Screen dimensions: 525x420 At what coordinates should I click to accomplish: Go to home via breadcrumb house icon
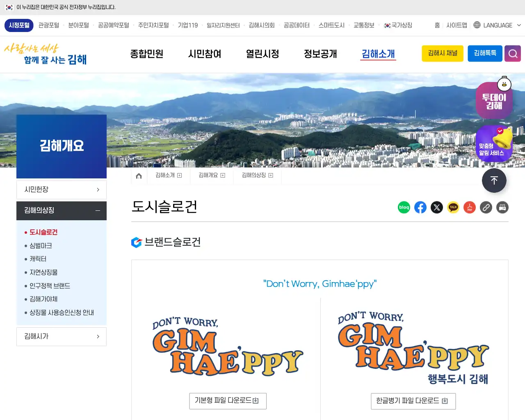click(139, 176)
